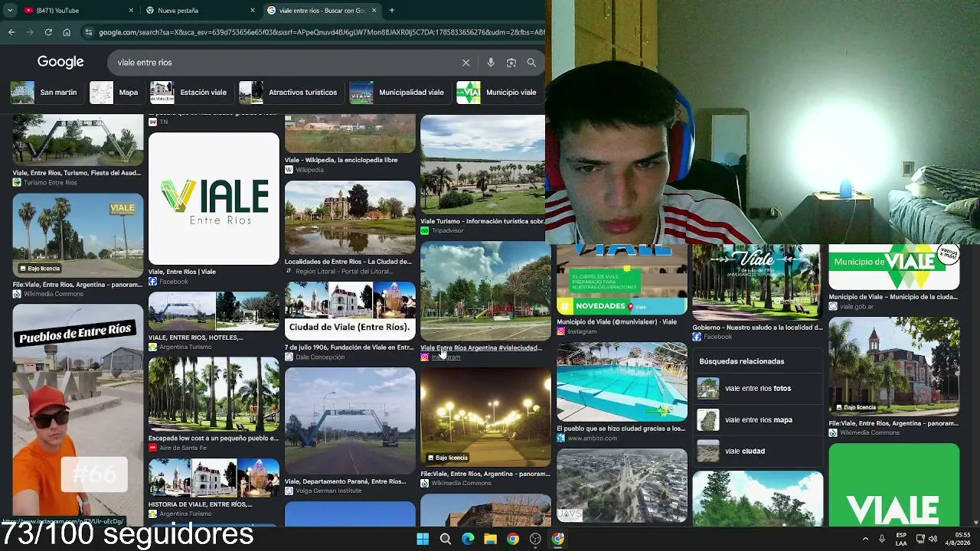Switch to the YouTube tab

tap(77, 11)
